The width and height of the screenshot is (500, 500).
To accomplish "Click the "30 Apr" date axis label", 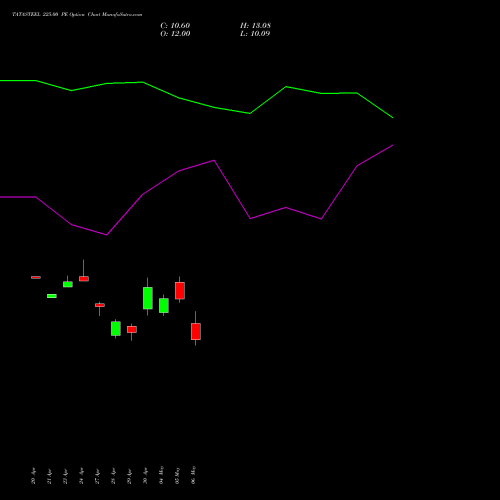I will [145, 476].
